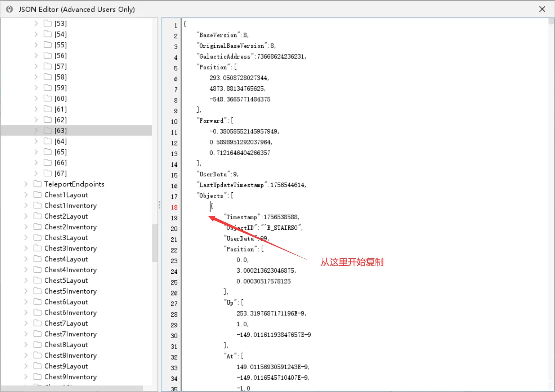The height and width of the screenshot is (392, 555).
Task: Click the Chest9Layout folder icon
Action: [x=38, y=366]
